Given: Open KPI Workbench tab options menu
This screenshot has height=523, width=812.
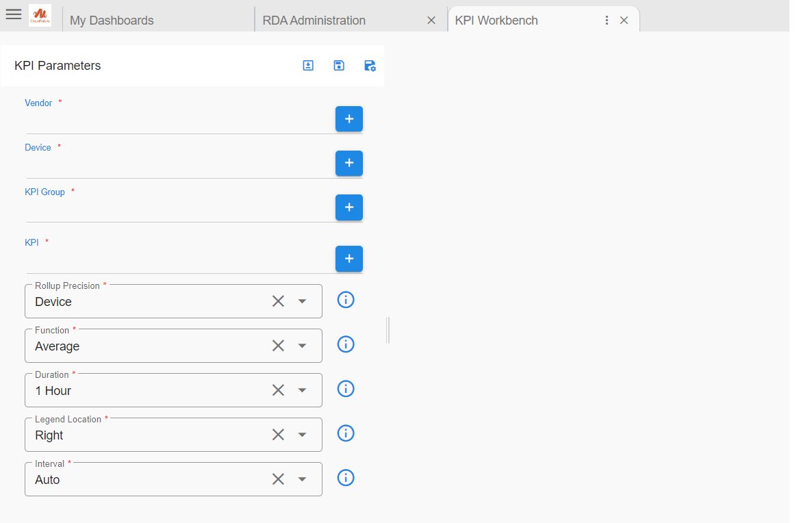Looking at the screenshot, I should tap(607, 21).
